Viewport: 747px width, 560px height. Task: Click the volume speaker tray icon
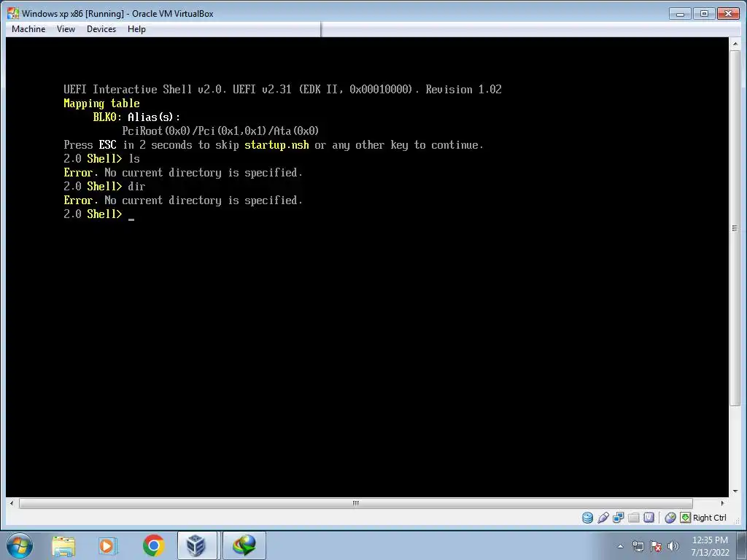click(673, 546)
